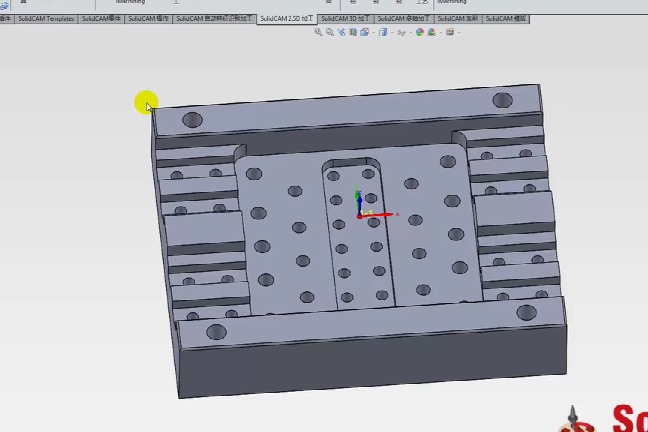Toggle the Section View tool
The height and width of the screenshot is (432, 648).
tap(353, 32)
